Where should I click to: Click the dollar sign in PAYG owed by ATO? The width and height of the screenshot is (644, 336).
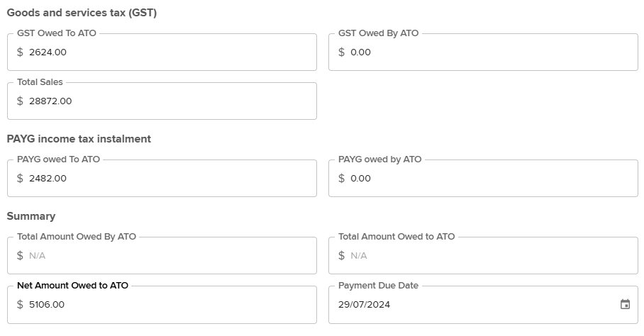pyautogui.click(x=341, y=178)
